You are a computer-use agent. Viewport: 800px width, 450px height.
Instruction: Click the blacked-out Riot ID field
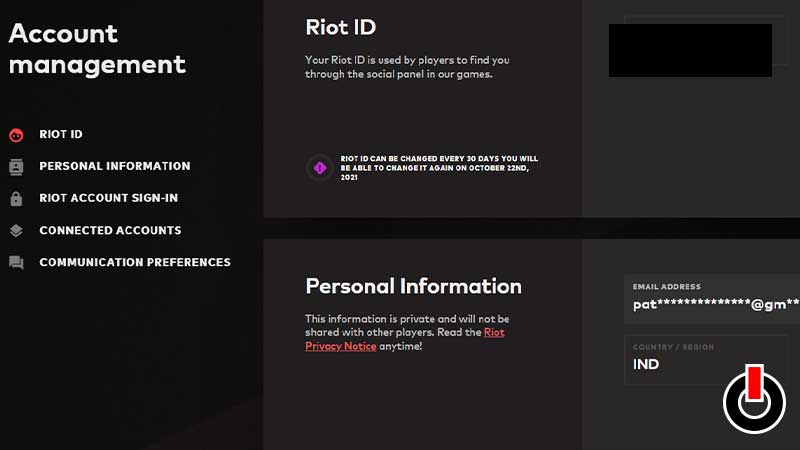(690, 50)
